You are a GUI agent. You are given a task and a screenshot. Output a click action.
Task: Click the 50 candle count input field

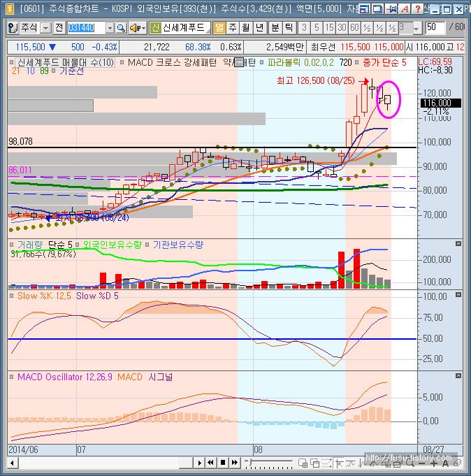click(x=435, y=28)
